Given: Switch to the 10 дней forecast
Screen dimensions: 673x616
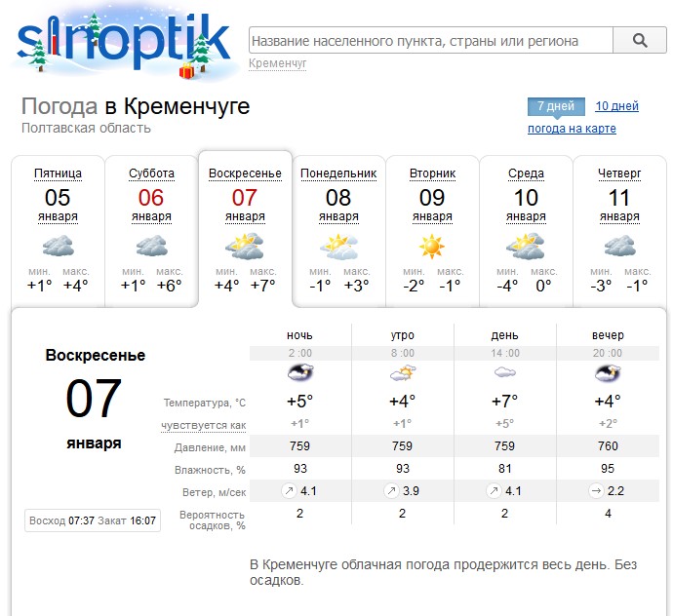Looking at the screenshot, I should (x=616, y=106).
